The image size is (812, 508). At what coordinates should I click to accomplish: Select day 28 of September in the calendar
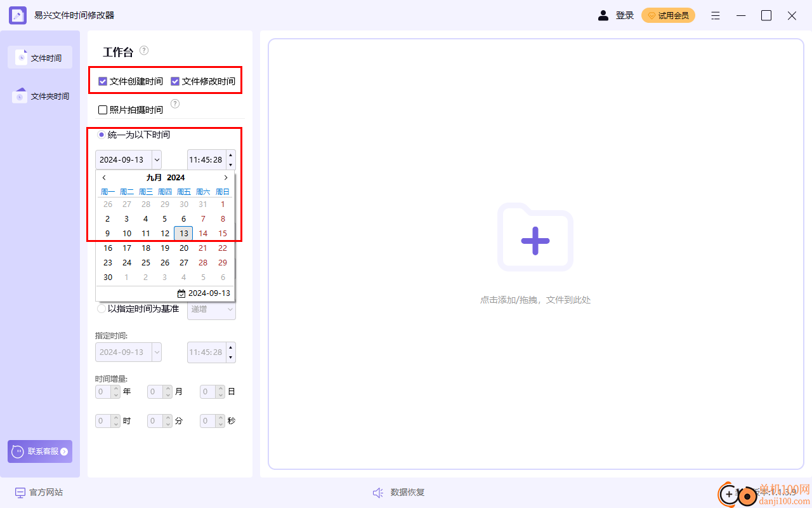(x=203, y=262)
